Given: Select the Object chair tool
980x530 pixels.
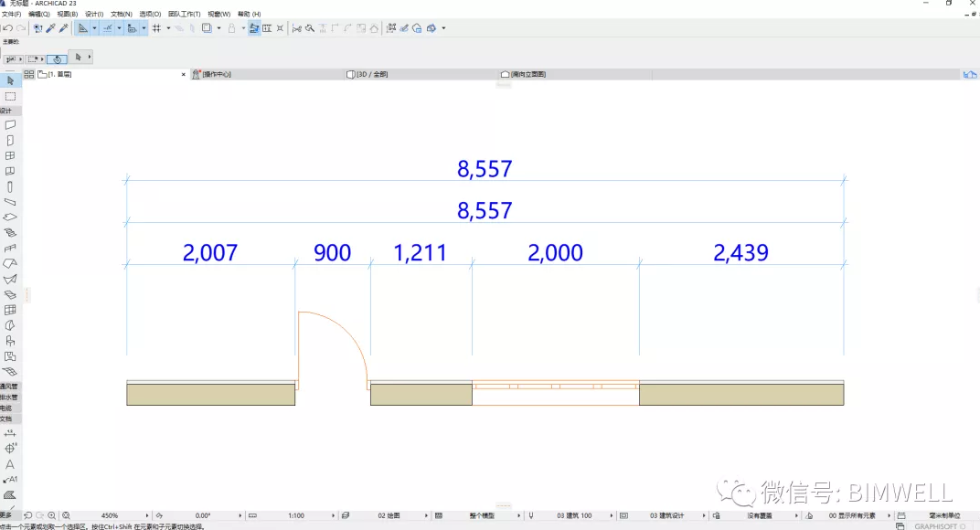Looking at the screenshot, I should pos(10,341).
